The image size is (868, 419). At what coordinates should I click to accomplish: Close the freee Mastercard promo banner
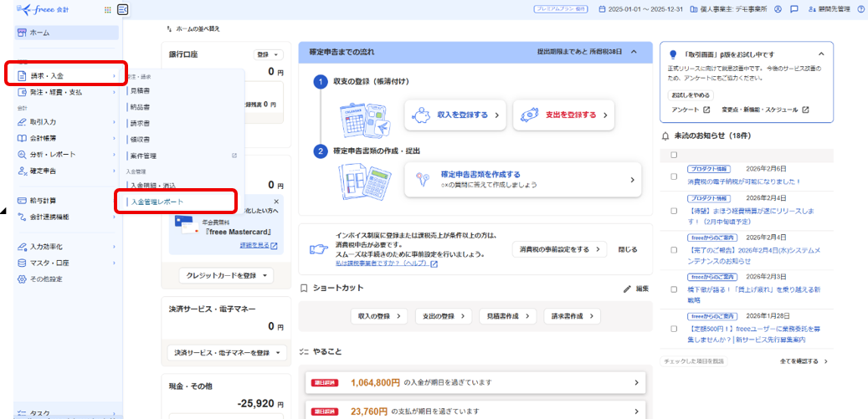click(276, 202)
